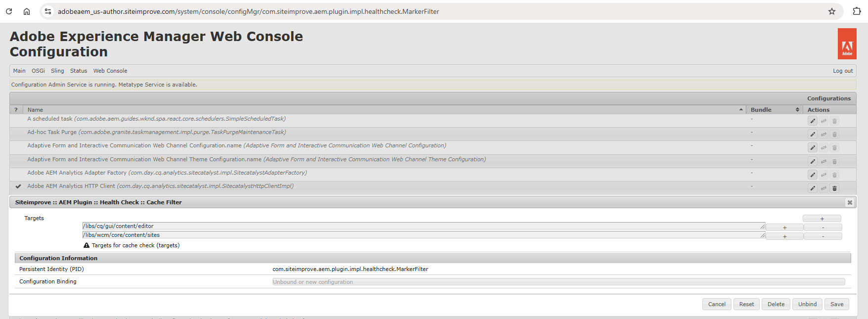
Task: Open the Sling menu
Action: point(57,71)
